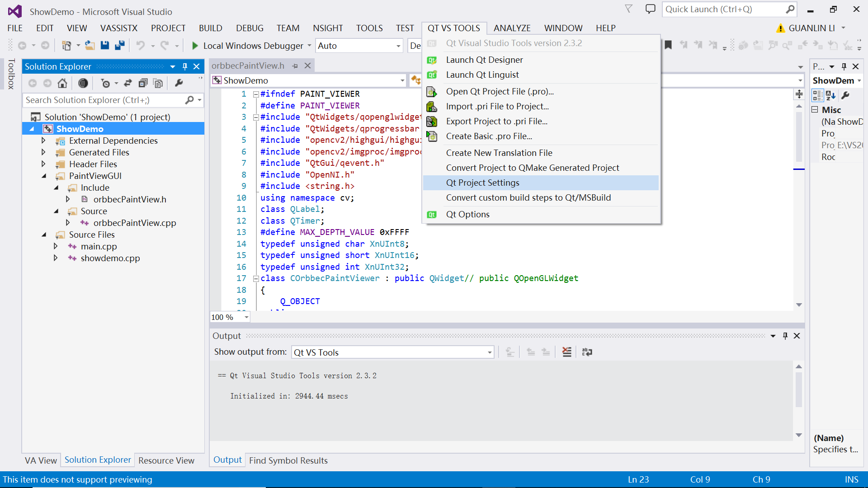
Task: Toggle Show All Files in Solution Explorer
Action: [158, 83]
